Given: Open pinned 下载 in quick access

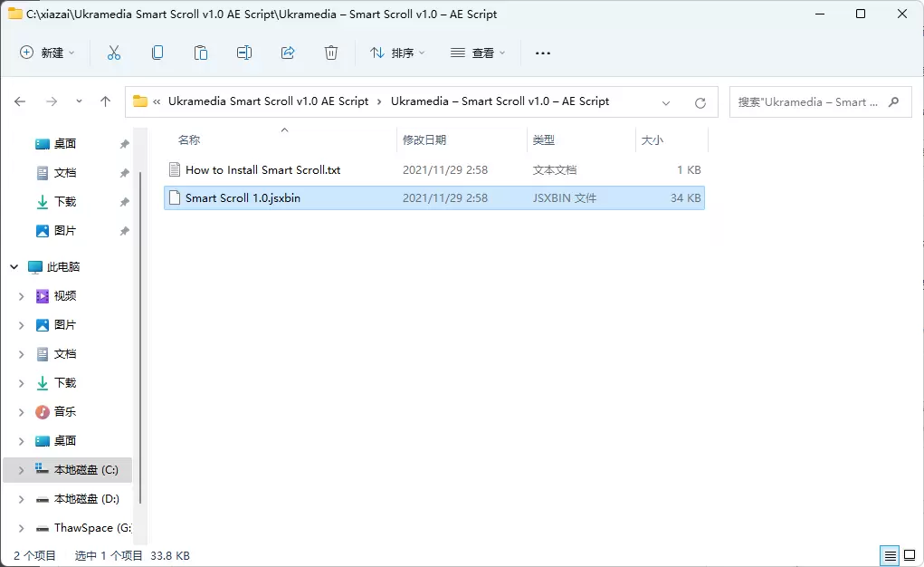Looking at the screenshot, I should tap(65, 202).
